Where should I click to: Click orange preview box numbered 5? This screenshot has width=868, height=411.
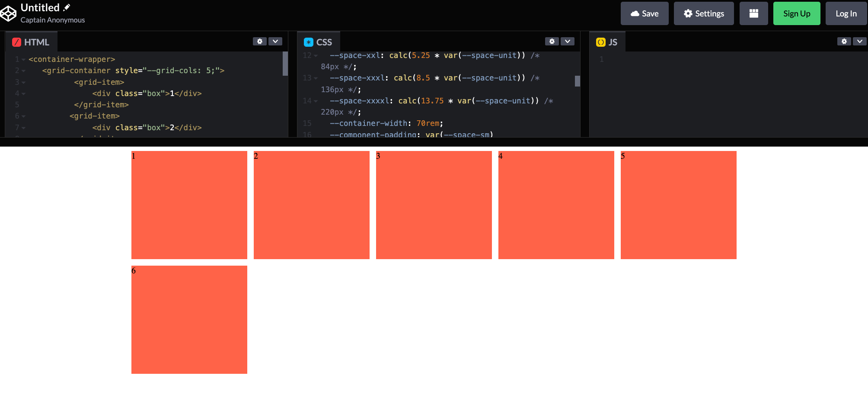click(679, 205)
